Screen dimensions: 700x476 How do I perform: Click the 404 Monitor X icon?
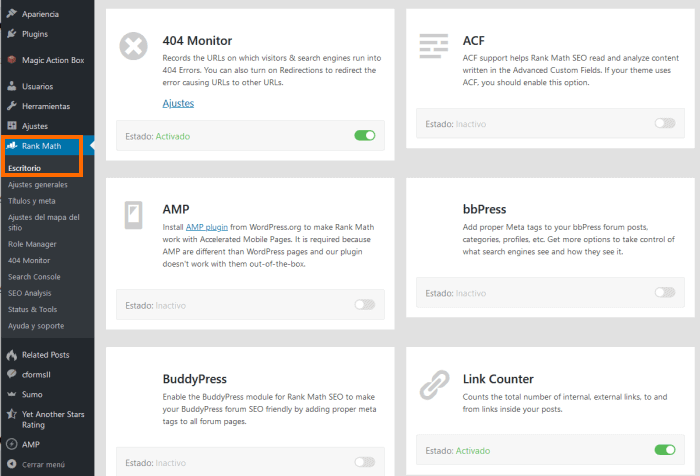pyautogui.click(x=133, y=46)
